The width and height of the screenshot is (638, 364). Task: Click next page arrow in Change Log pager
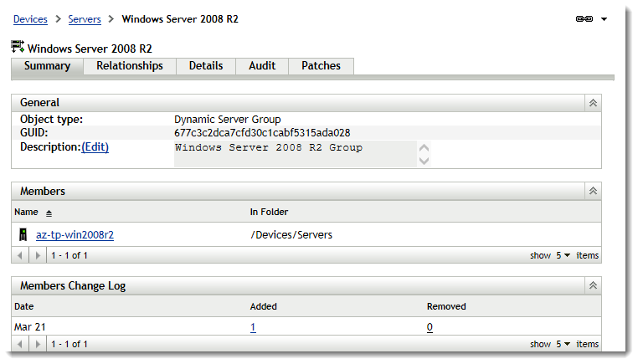point(39,344)
